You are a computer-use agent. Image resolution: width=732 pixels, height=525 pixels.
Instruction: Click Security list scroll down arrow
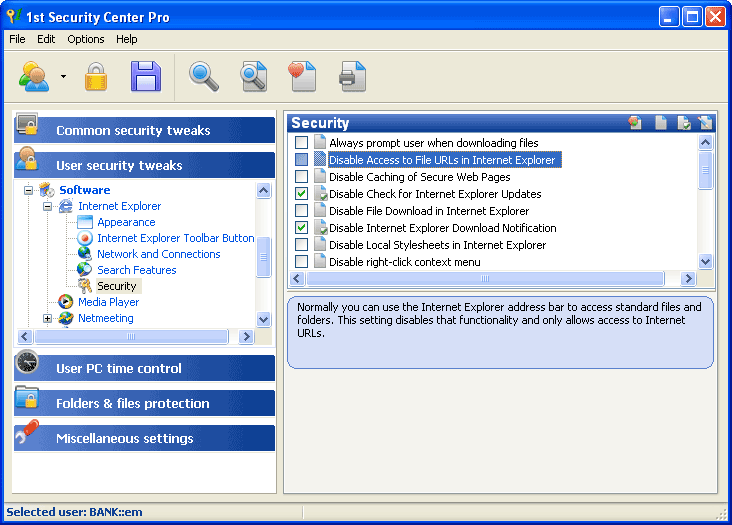[x=705, y=262]
